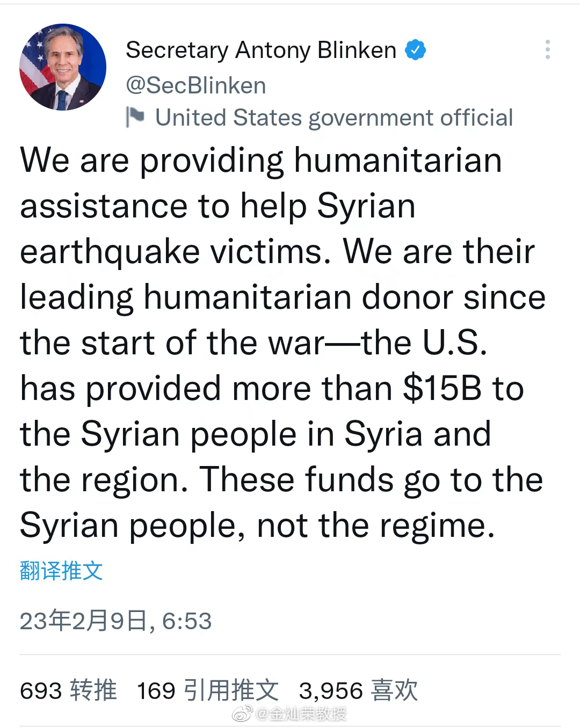The image size is (580, 728).
Task: Click the phrase "not the regime"
Action: [375, 525]
